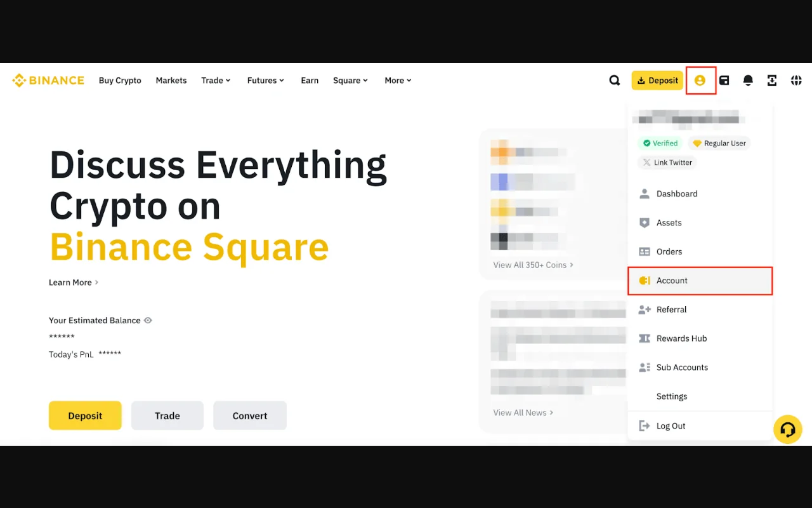
Task: Click the large Deposit button below balance
Action: [85, 415]
